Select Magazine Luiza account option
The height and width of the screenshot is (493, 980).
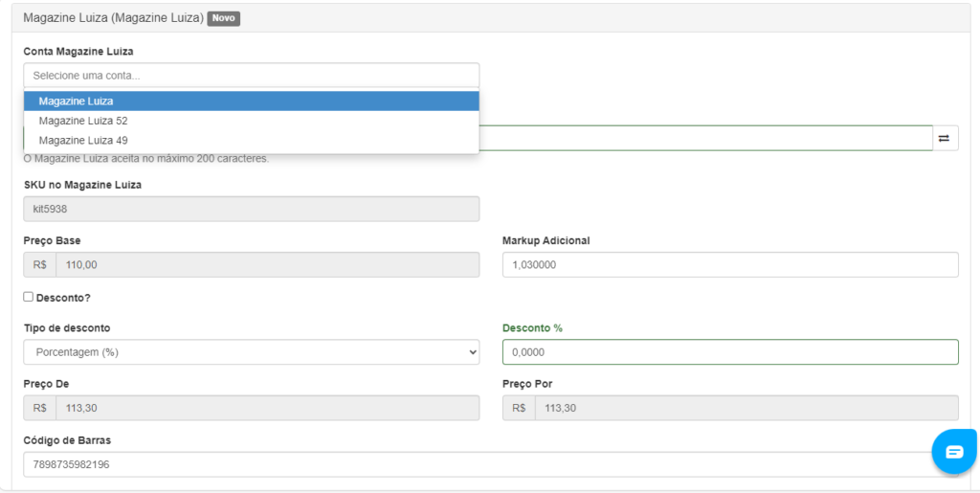(x=252, y=101)
